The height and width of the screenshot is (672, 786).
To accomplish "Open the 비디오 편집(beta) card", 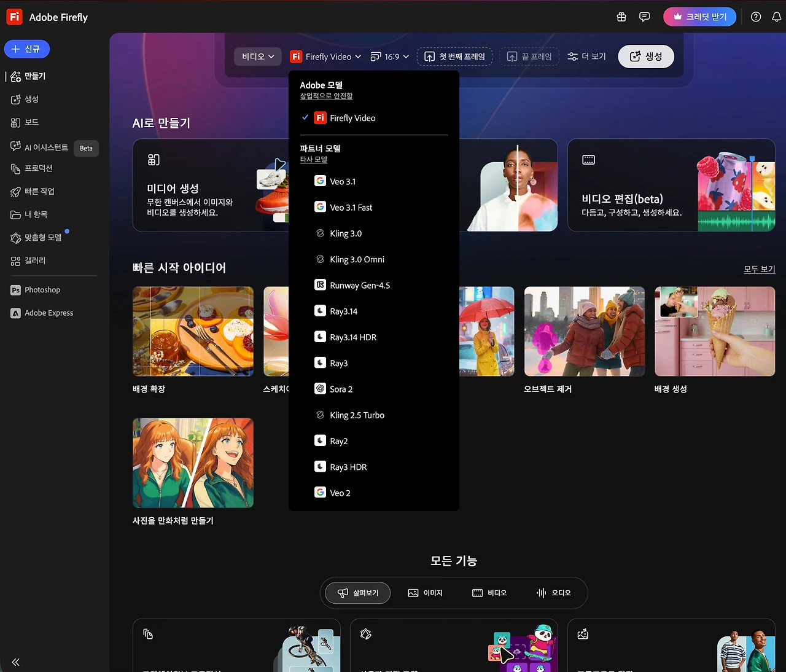I will (x=671, y=186).
